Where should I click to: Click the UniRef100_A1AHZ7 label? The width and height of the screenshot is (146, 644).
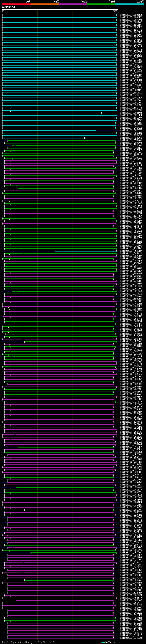click(x=131, y=630)
